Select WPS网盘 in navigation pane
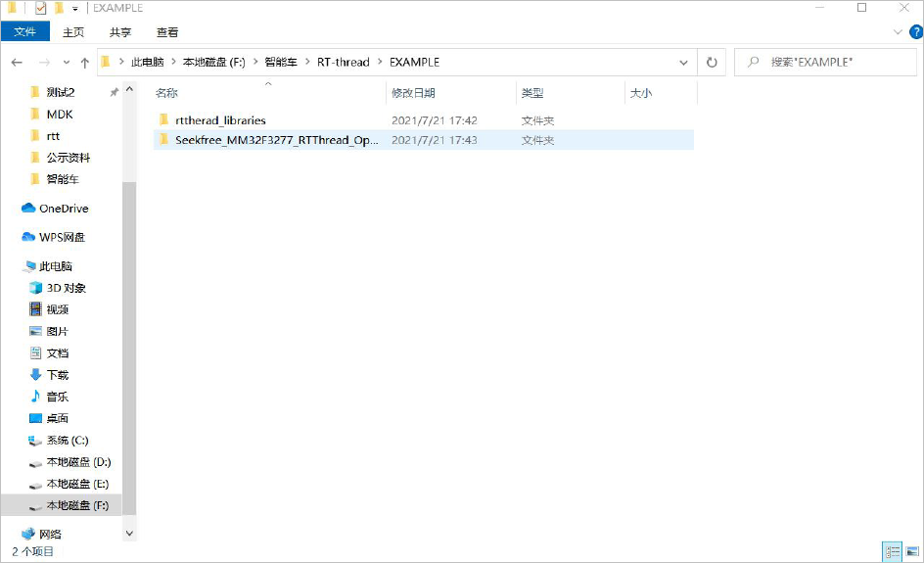This screenshot has width=924, height=563. 62,237
